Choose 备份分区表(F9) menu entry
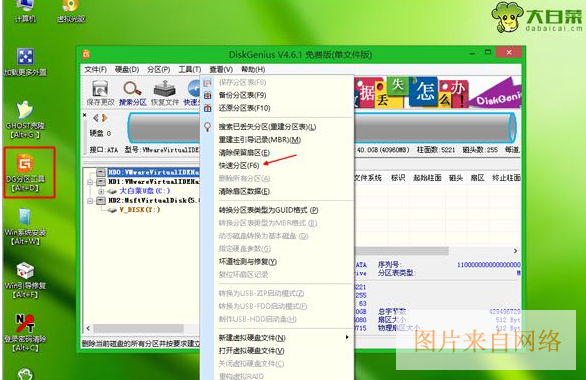Image resolution: width=586 pixels, height=380 pixels. [242, 95]
